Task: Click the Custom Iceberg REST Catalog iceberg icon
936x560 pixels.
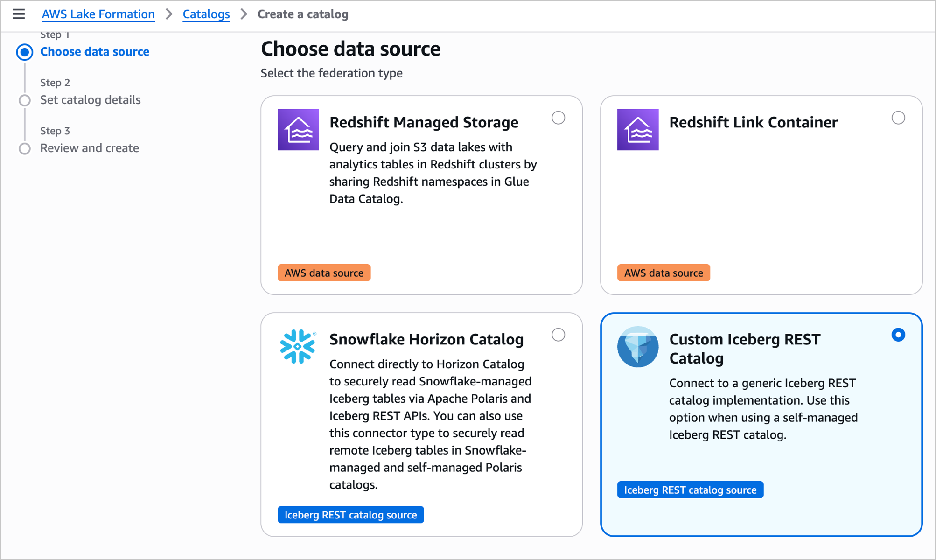Action: (638, 346)
